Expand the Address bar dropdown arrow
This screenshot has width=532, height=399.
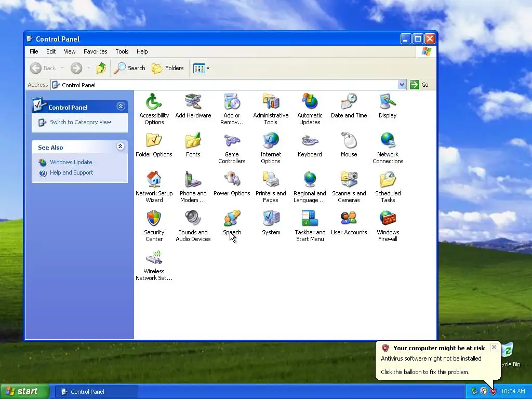point(402,85)
